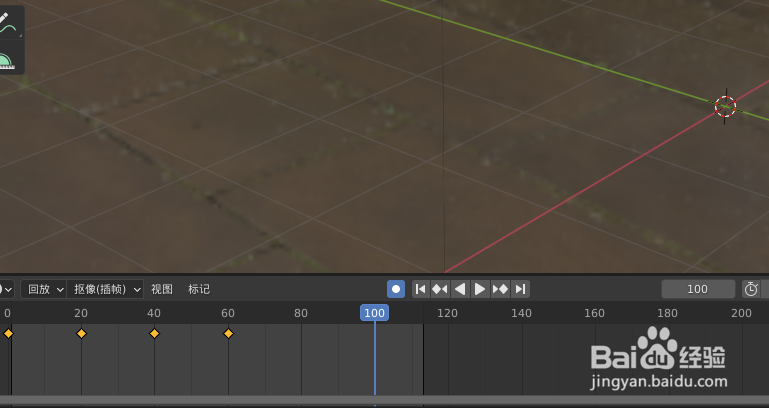Click frame number 80 on the ruler

pyautogui.click(x=301, y=313)
